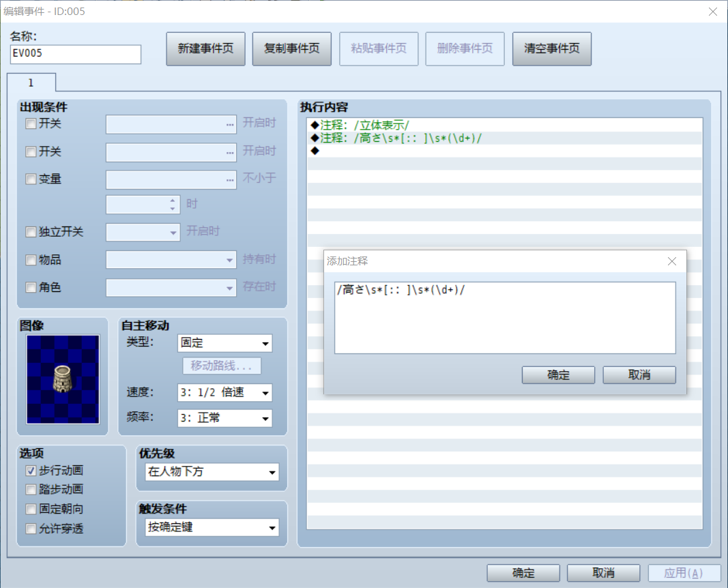Screen dimensions: 728x588
Task: Open the second 开关 selector ellipsis field
Action: pos(171,153)
